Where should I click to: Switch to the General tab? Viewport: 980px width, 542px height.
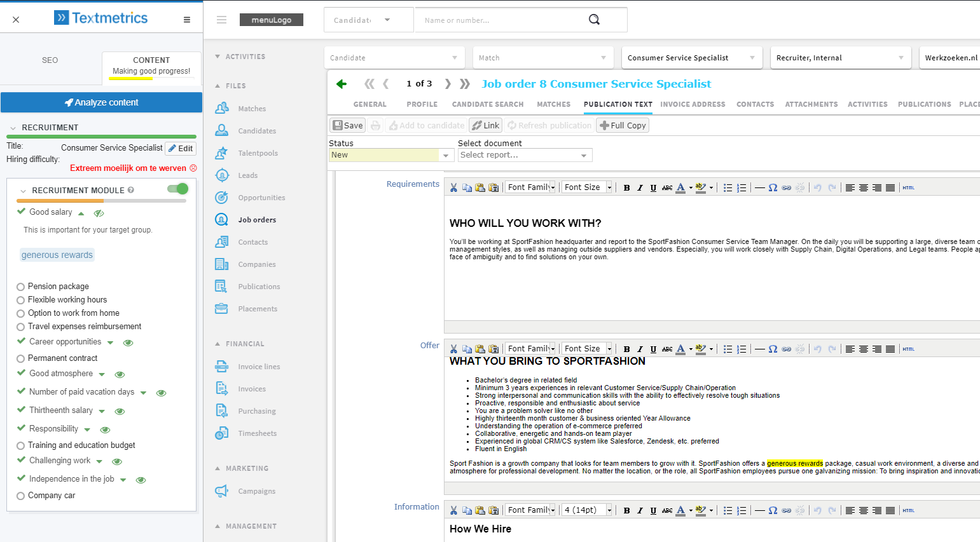[369, 104]
